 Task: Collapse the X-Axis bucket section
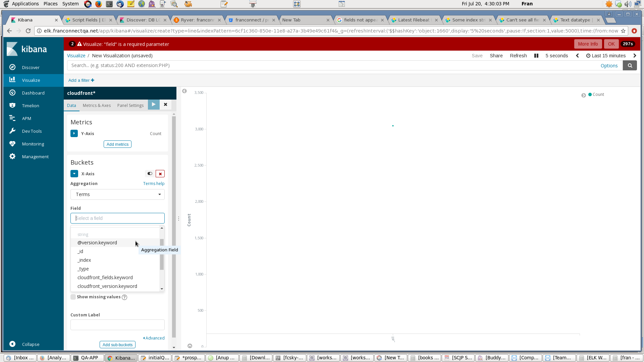click(x=74, y=174)
